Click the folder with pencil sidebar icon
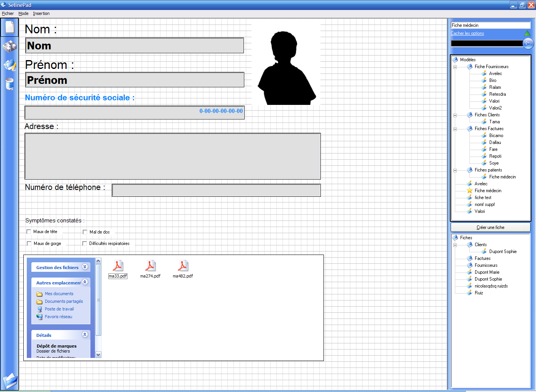Screen dimensions: 536x392 tap(10, 65)
